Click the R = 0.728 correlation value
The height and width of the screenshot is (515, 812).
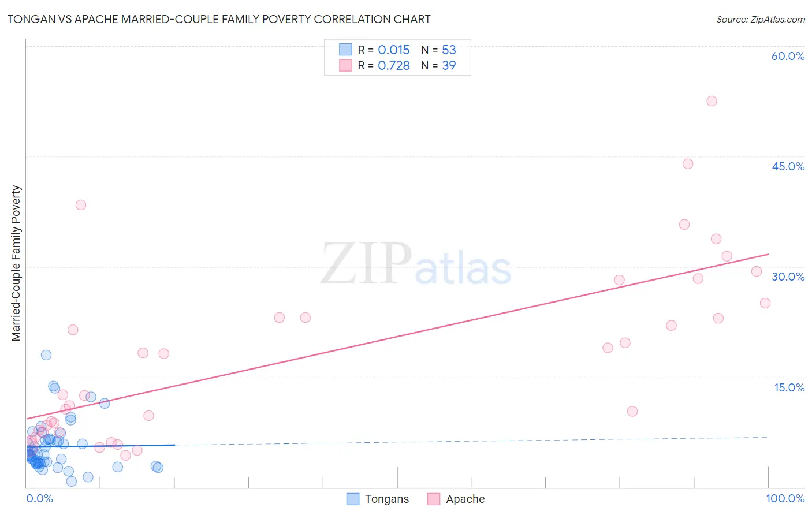coord(384,65)
